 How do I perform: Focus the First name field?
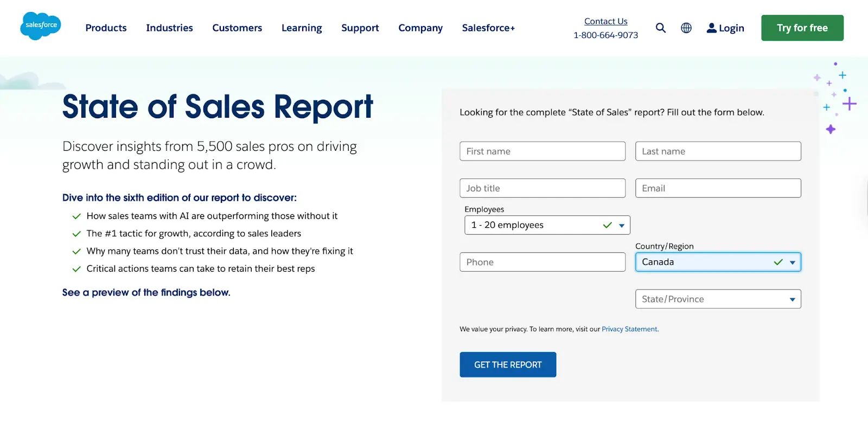click(x=542, y=151)
